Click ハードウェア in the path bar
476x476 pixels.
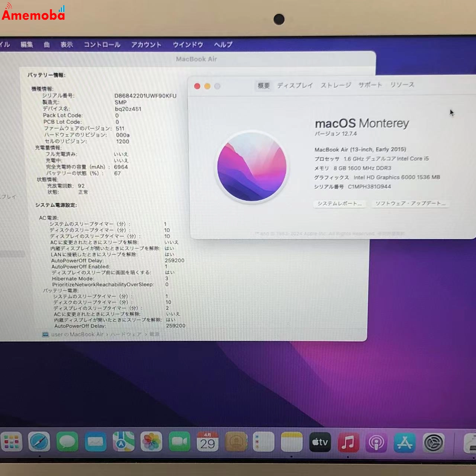(x=126, y=334)
